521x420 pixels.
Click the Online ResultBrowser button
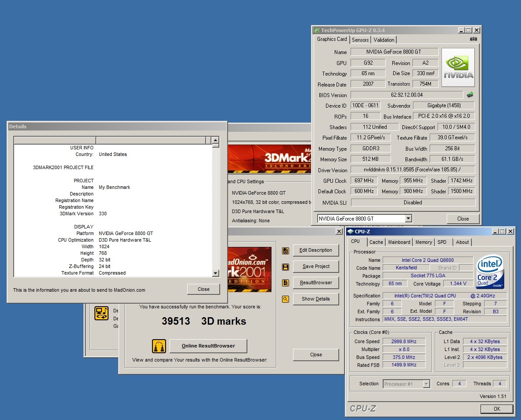tap(208, 346)
